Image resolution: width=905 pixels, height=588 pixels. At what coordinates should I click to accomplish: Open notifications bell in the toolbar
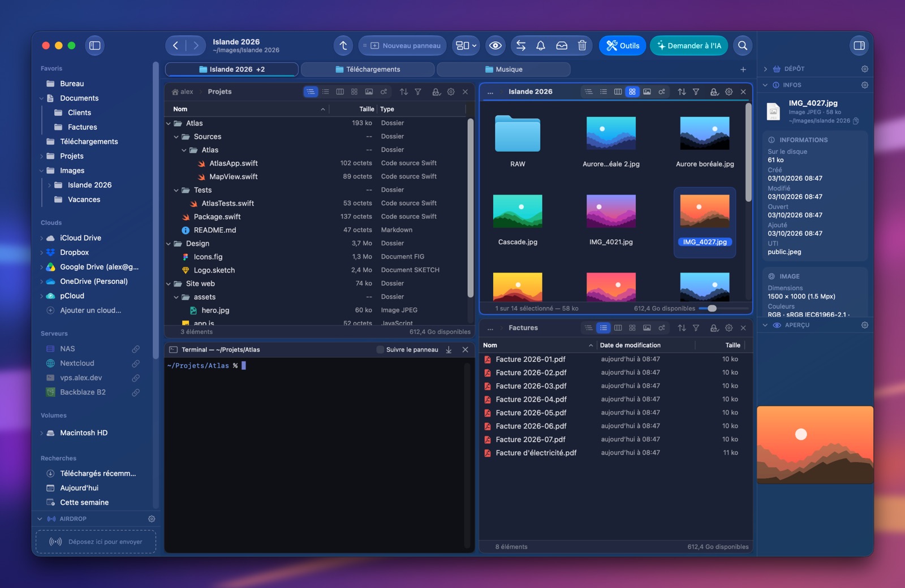[541, 46]
